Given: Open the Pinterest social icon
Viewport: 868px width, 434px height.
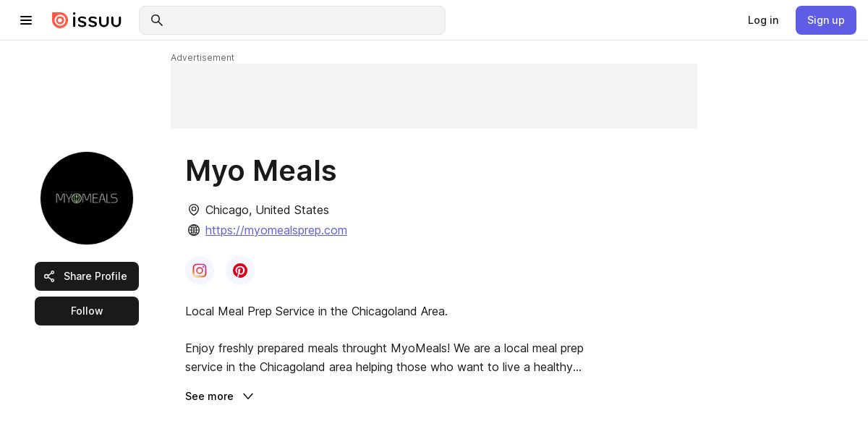Looking at the screenshot, I should tap(240, 271).
